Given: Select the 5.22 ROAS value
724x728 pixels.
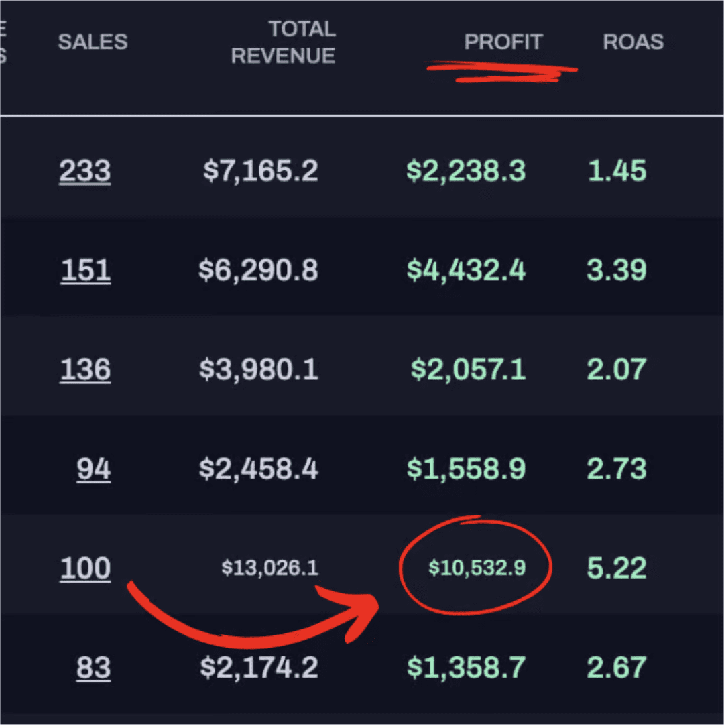Looking at the screenshot, I should coord(616,568).
